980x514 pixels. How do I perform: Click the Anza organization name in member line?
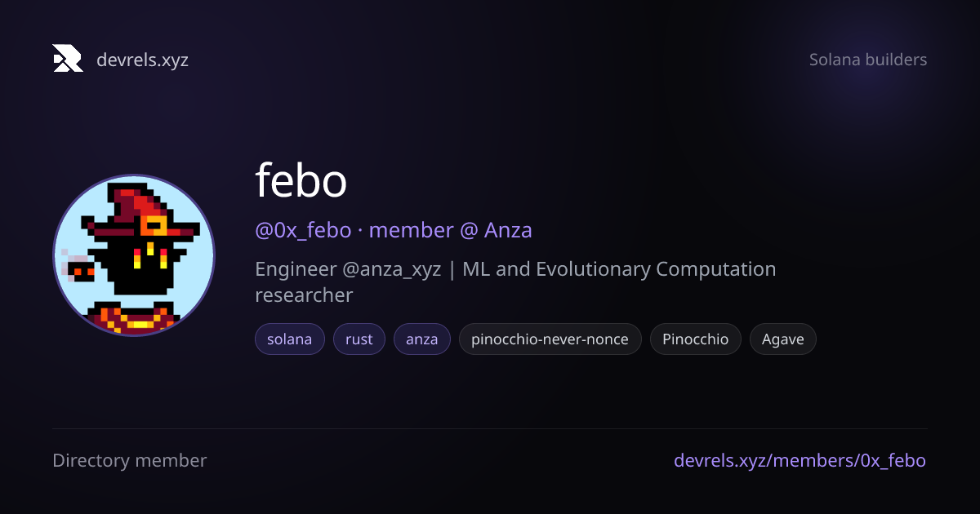click(x=508, y=230)
